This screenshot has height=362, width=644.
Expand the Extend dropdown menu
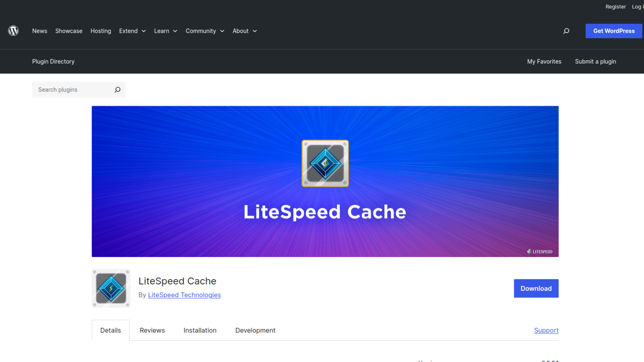(x=132, y=31)
